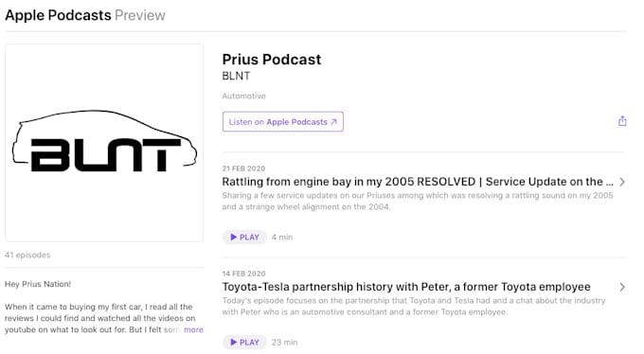
Task: Open the BLNT podcast artwork
Action: 104,143
